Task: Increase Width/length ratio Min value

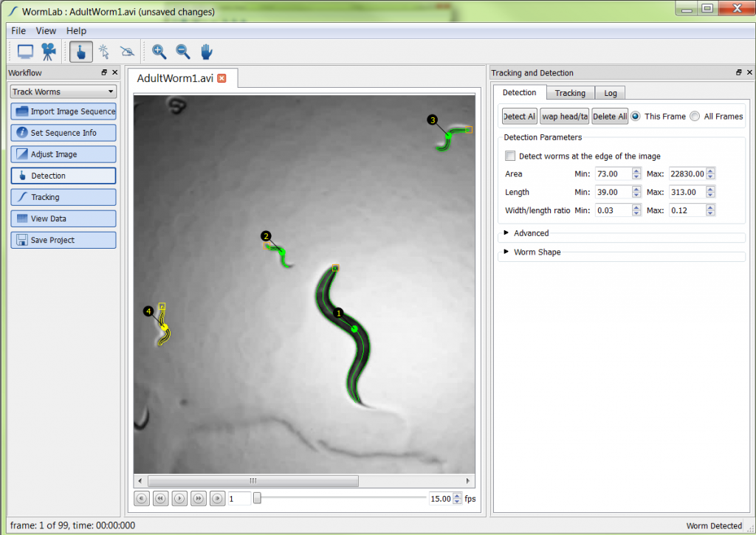Action: pos(636,207)
